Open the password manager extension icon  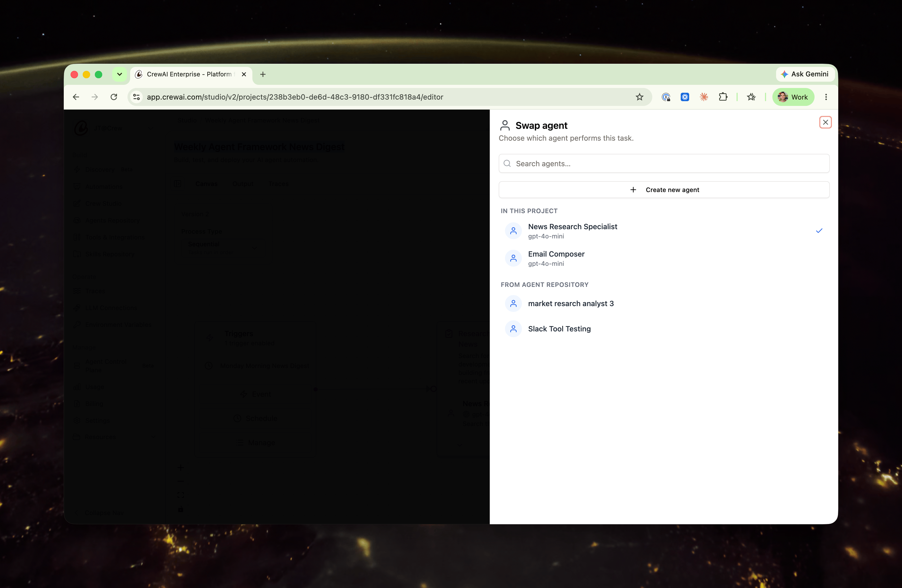pyautogui.click(x=665, y=97)
